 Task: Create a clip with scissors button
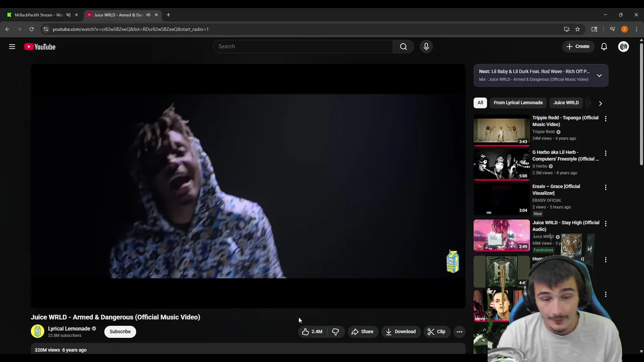[x=436, y=331]
